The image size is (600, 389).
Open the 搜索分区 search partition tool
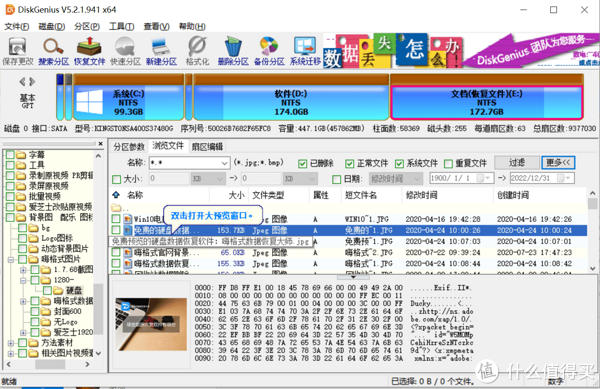(54, 51)
